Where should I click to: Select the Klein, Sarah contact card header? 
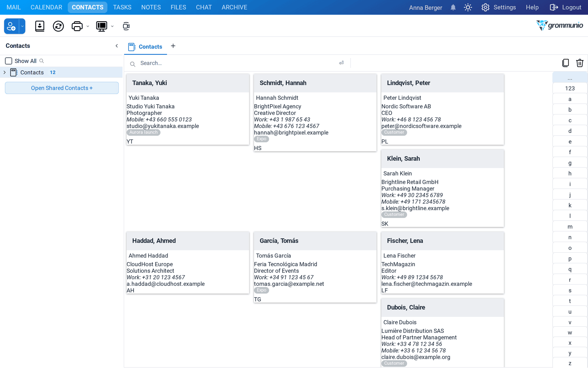[443, 159]
